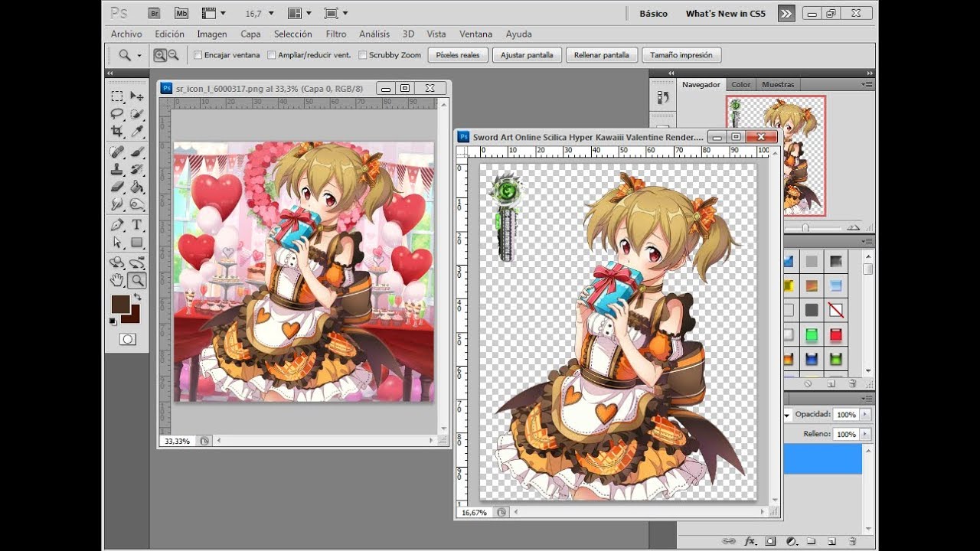Image resolution: width=980 pixels, height=551 pixels.
Task: Launch Mini Bridge from top bar
Action: pos(181,13)
